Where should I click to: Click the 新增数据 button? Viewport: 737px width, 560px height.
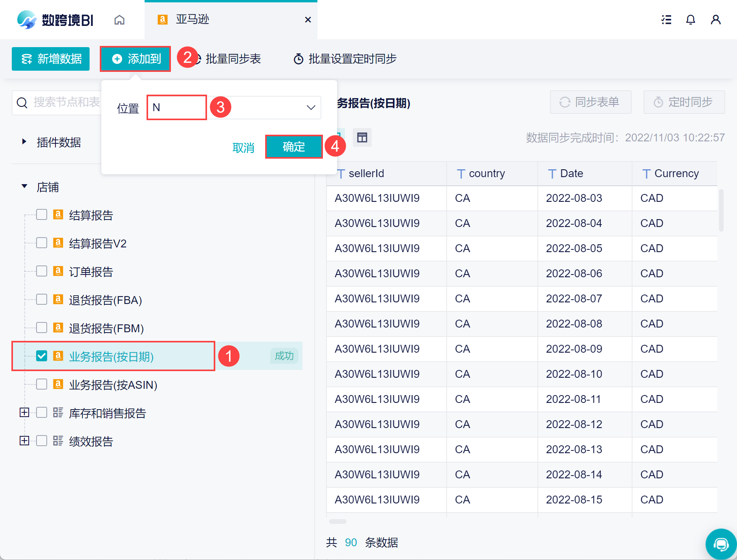tap(51, 59)
